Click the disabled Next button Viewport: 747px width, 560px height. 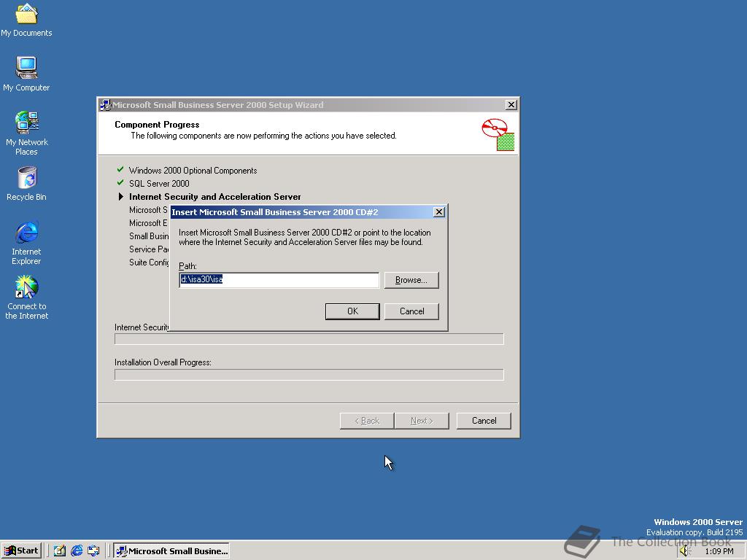[422, 421]
